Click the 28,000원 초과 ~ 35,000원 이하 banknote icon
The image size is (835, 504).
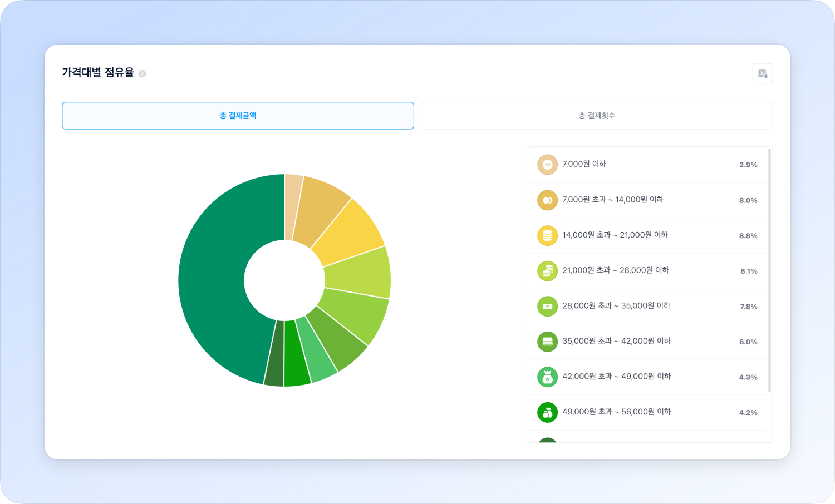coord(547,306)
